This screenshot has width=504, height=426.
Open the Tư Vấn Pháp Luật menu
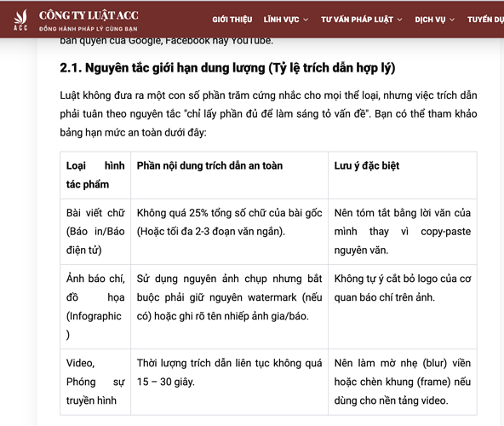pyautogui.click(x=357, y=20)
